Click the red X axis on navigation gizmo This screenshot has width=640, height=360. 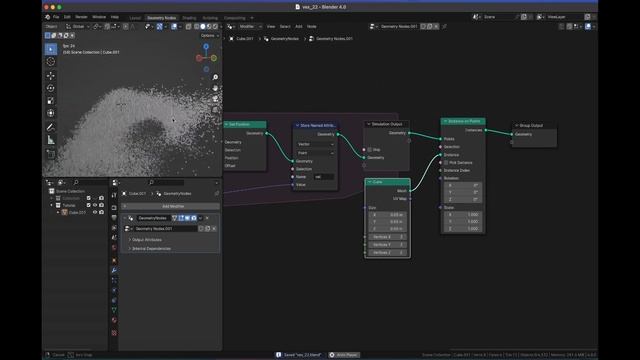coord(199,58)
